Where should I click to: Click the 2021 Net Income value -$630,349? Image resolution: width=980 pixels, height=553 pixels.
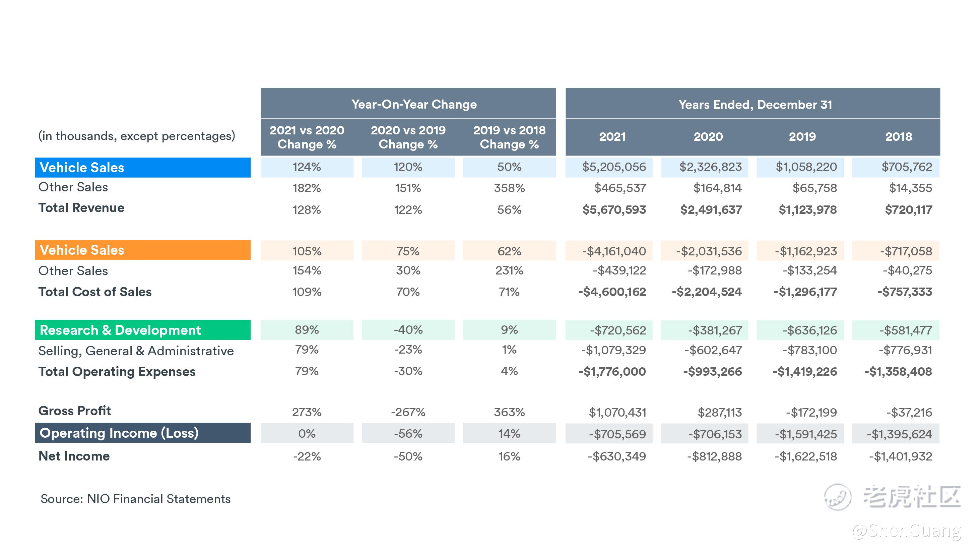point(616,456)
